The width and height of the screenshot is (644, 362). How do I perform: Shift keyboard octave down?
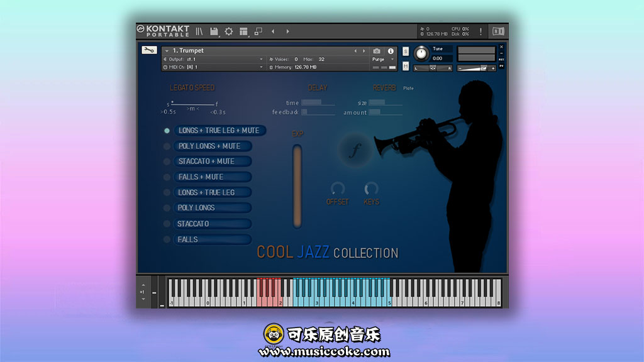pyautogui.click(x=143, y=299)
